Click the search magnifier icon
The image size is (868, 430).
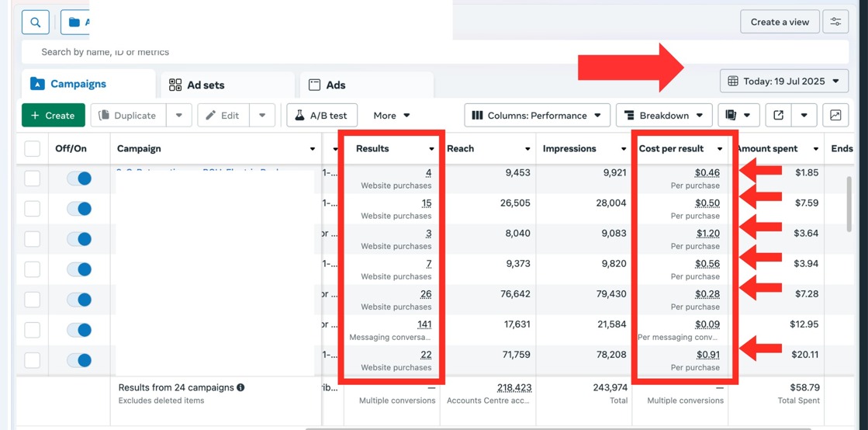coord(36,23)
